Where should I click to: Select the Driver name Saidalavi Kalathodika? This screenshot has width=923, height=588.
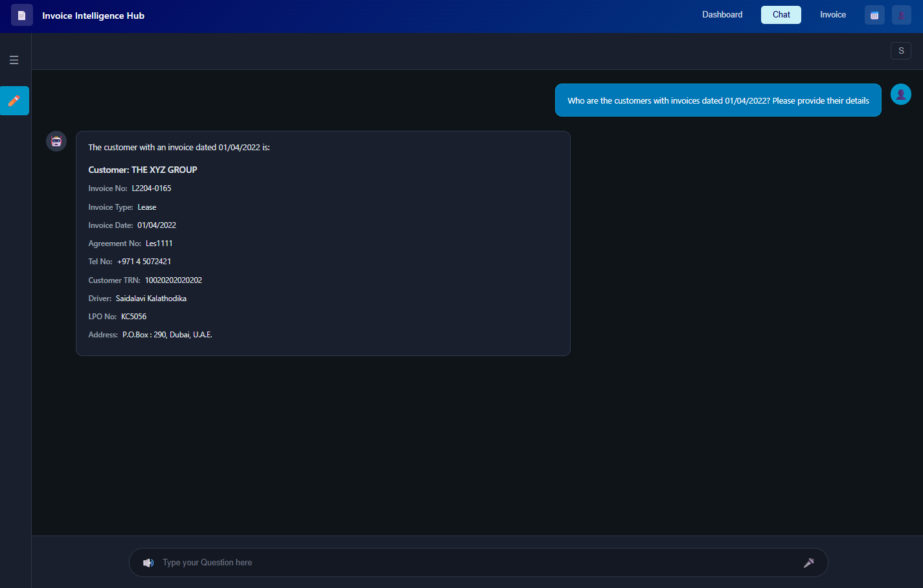pyautogui.click(x=151, y=298)
